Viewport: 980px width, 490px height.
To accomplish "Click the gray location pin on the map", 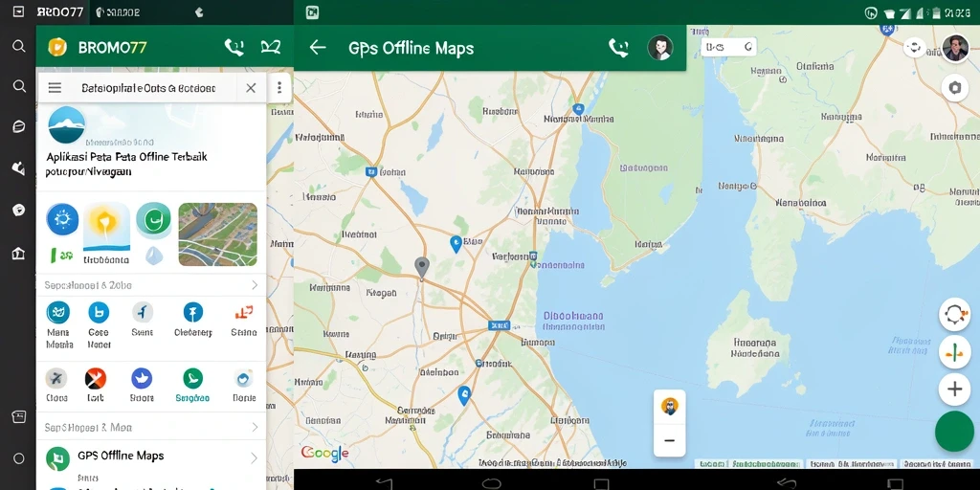I will click(422, 268).
